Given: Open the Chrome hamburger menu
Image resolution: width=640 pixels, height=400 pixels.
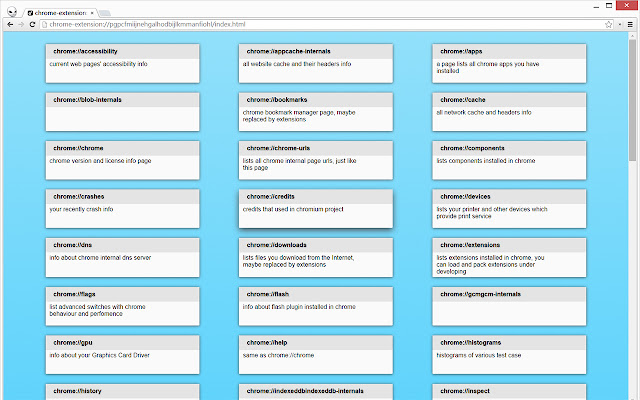Looking at the screenshot, I should (630, 24).
